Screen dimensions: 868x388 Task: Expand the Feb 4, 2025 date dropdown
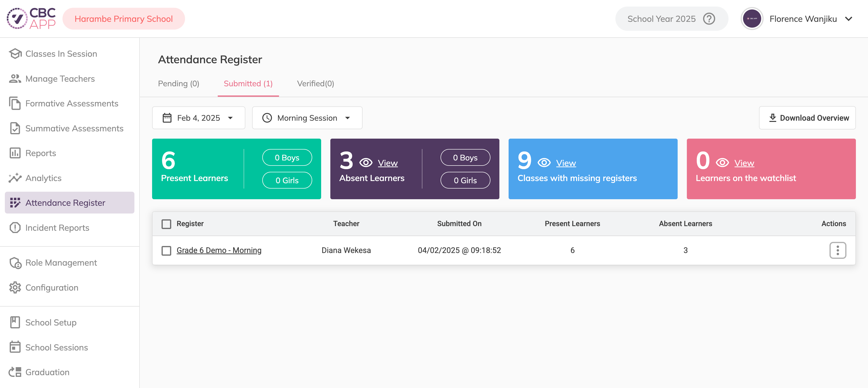[x=198, y=118]
